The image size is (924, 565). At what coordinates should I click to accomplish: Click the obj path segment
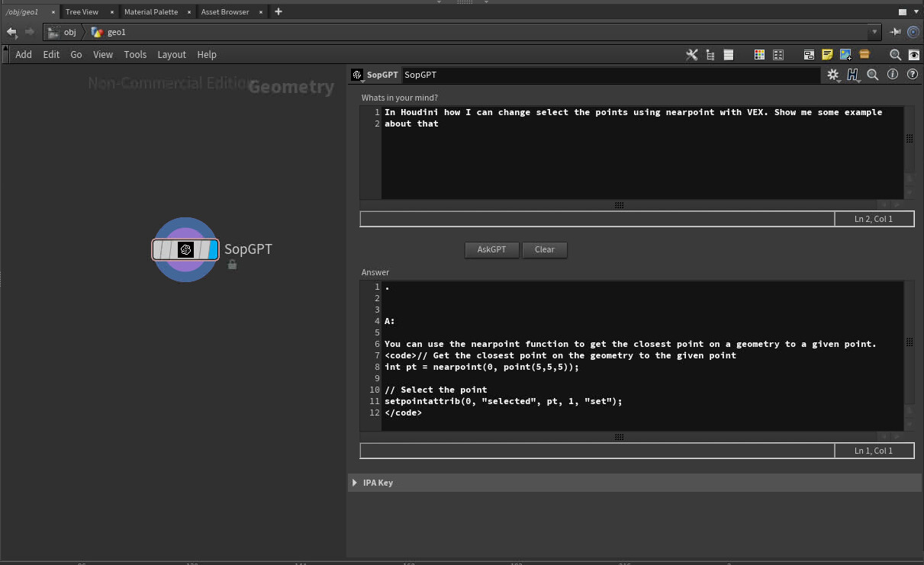69,32
